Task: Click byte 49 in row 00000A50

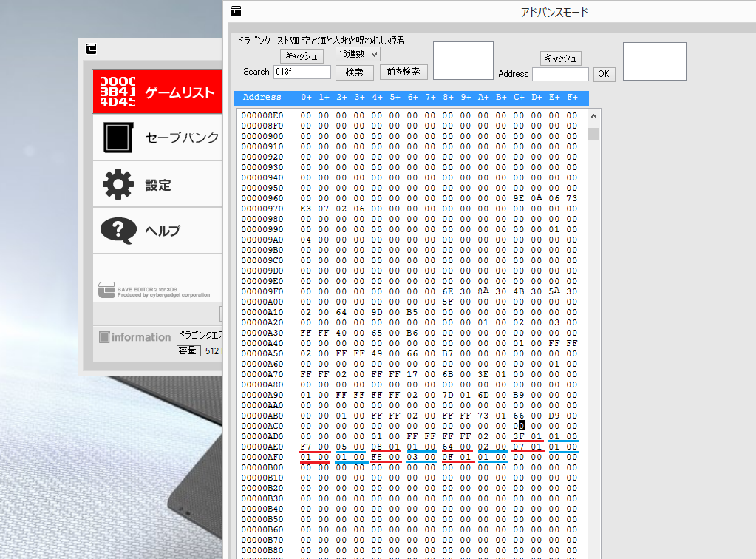Action: (377, 353)
